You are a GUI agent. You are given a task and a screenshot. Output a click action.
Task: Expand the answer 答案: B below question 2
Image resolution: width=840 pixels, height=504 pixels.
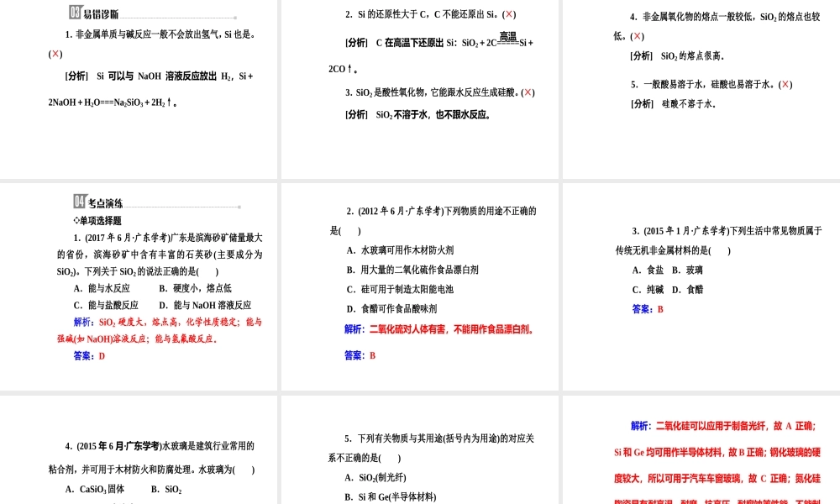[360, 355]
